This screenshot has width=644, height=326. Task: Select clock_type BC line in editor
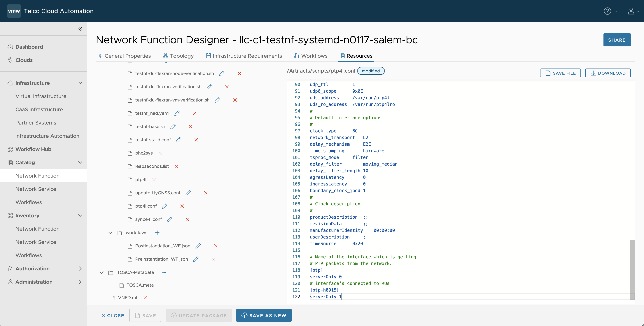[333, 131]
